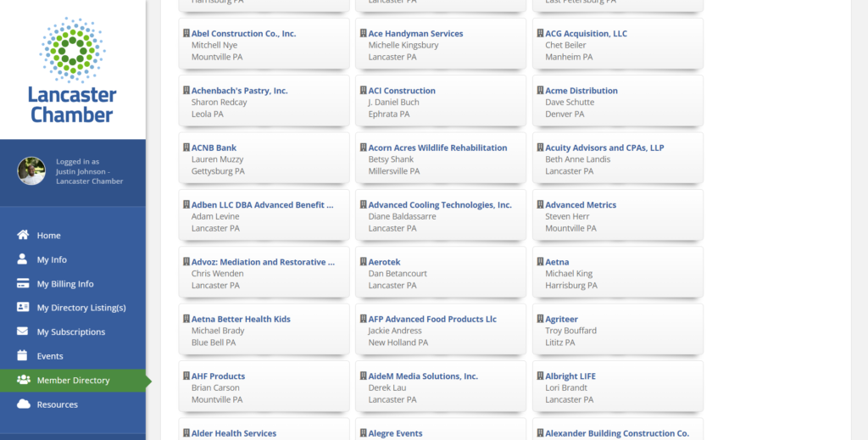Open the Aetna listing
The height and width of the screenshot is (440, 868).
[x=557, y=262]
